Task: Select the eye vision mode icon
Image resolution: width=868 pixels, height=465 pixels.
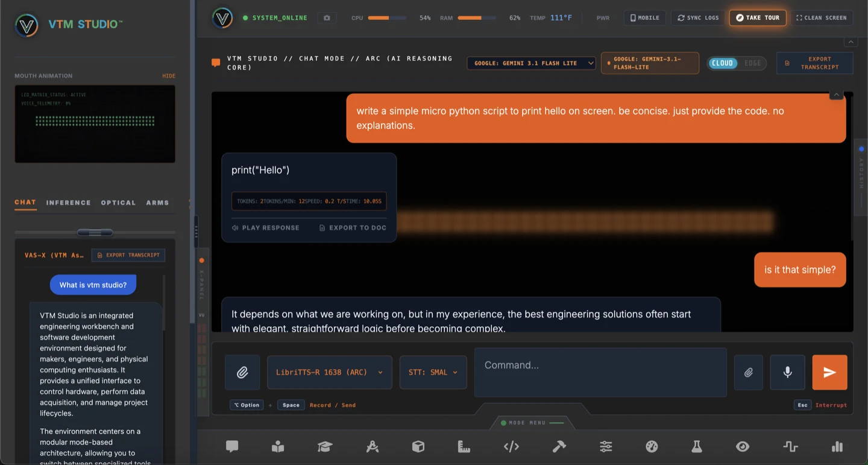Action: tap(743, 446)
